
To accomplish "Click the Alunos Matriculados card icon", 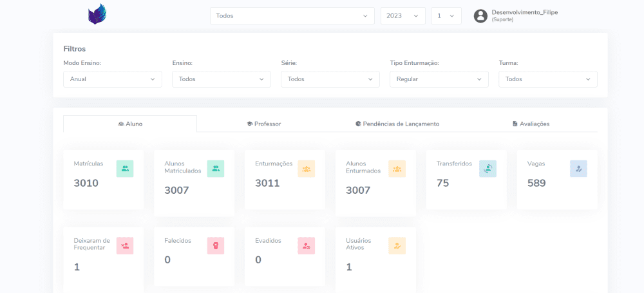I will (x=216, y=169).
